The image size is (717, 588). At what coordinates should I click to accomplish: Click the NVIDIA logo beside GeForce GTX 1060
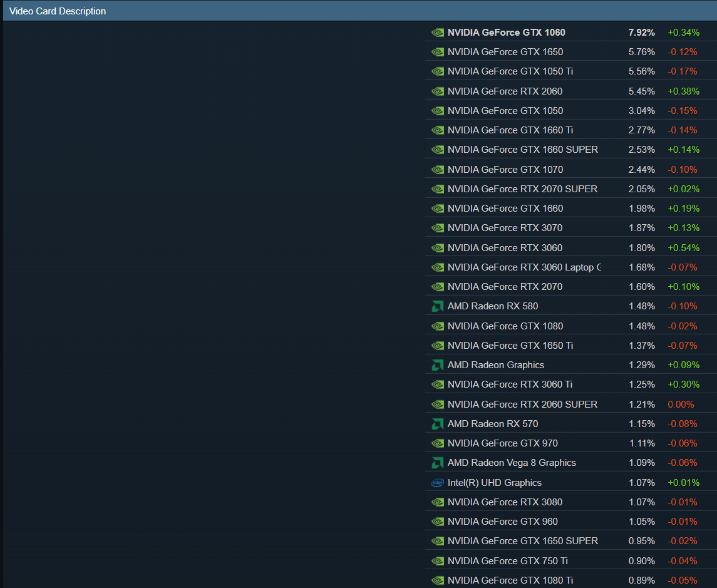click(438, 33)
